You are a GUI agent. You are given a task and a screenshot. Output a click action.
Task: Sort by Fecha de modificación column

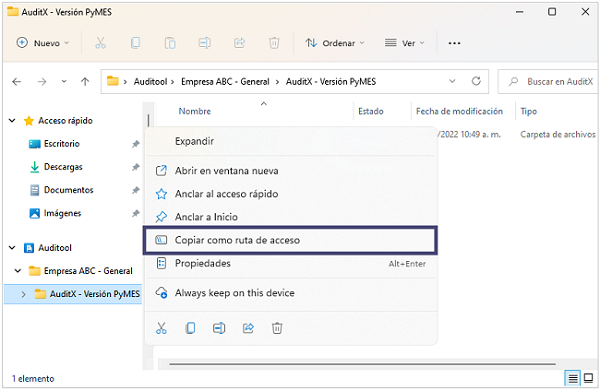[x=459, y=111]
